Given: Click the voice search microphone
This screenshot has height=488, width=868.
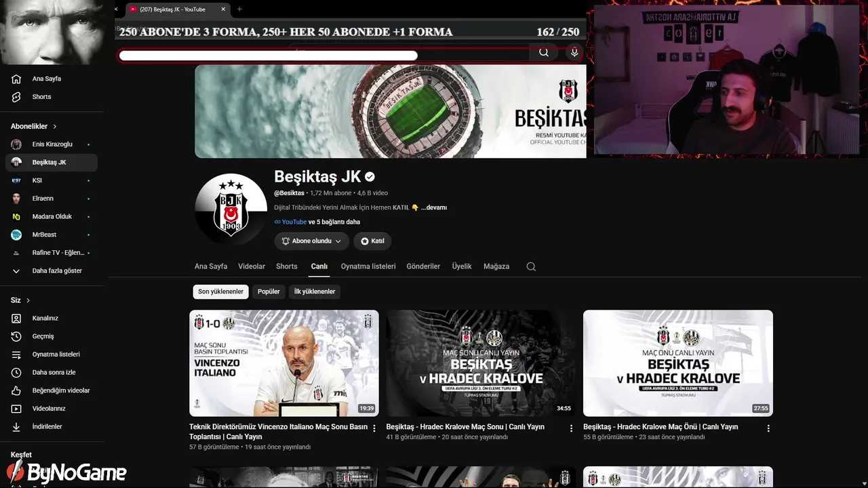Looking at the screenshot, I should point(574,53).
